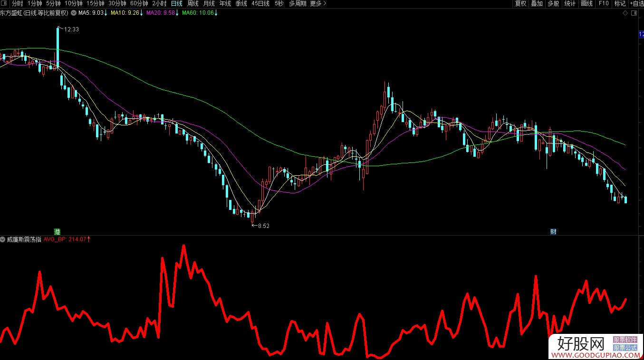Image resolution: width=644 pixels, height=360 pixels.
Task: Activate the 画线 drawing tool
Action: pos(587,3)
